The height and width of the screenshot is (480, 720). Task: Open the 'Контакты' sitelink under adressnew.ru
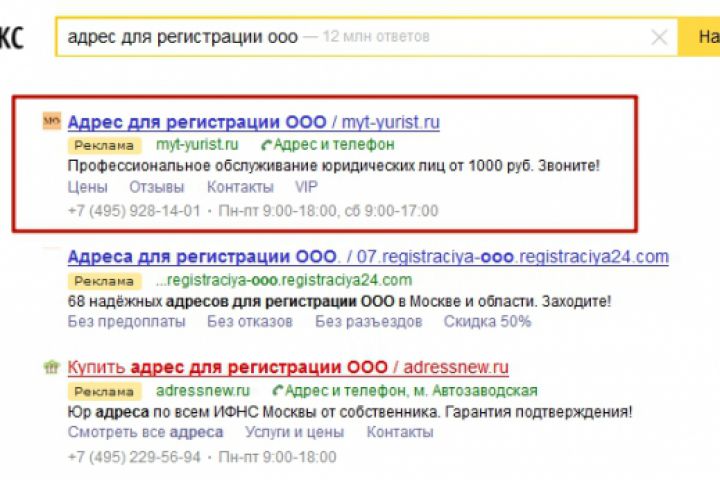399,432
